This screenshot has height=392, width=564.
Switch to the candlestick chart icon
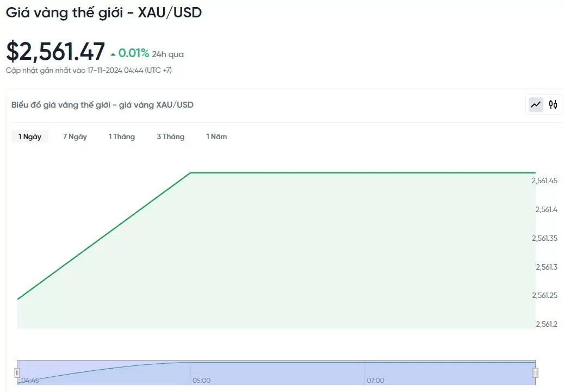point(553,104)
